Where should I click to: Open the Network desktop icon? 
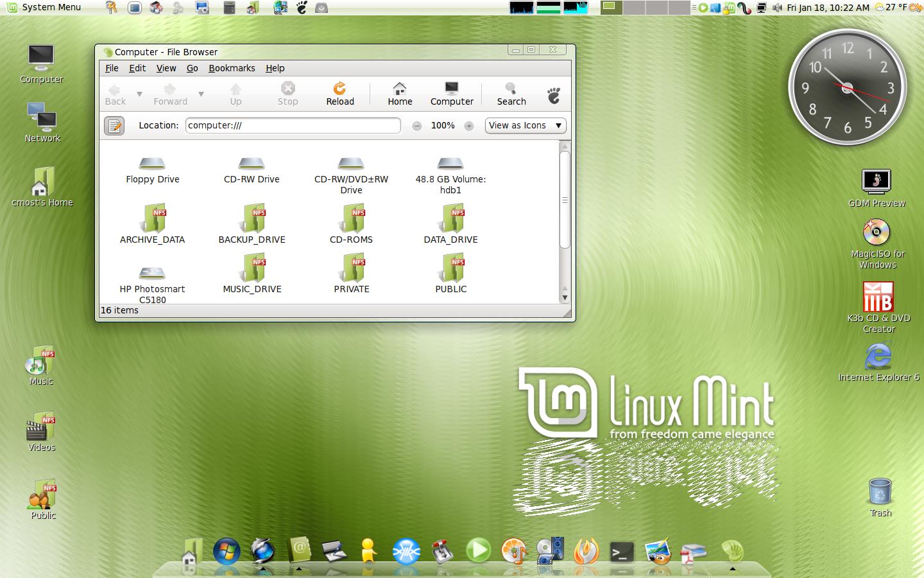42,122
